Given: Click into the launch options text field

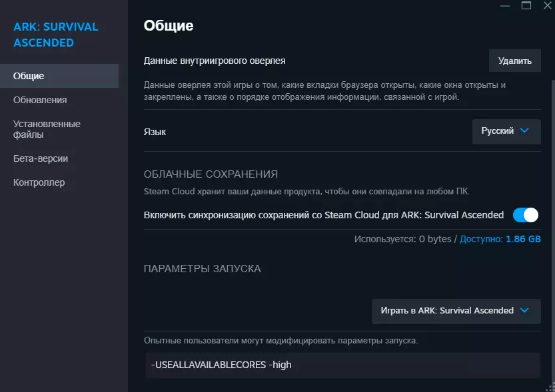Looking at the screenshot, I should [x=341, y=365].
